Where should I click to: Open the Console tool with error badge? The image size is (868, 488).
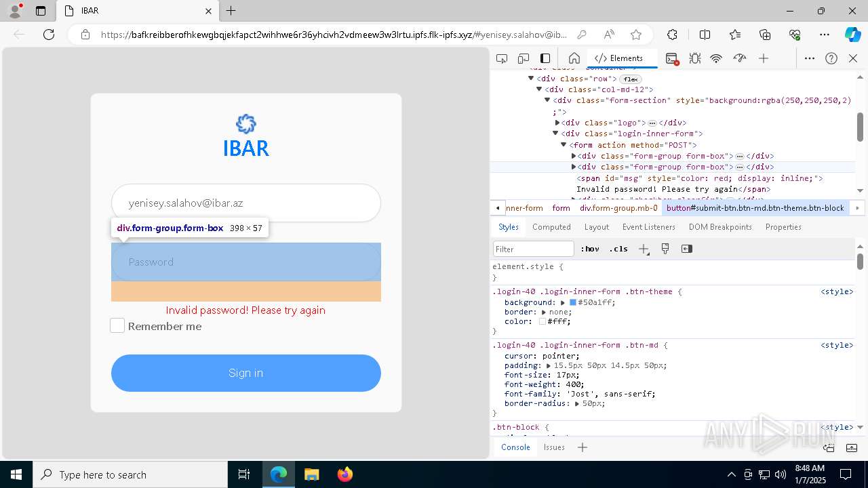(x=672, y=58)
